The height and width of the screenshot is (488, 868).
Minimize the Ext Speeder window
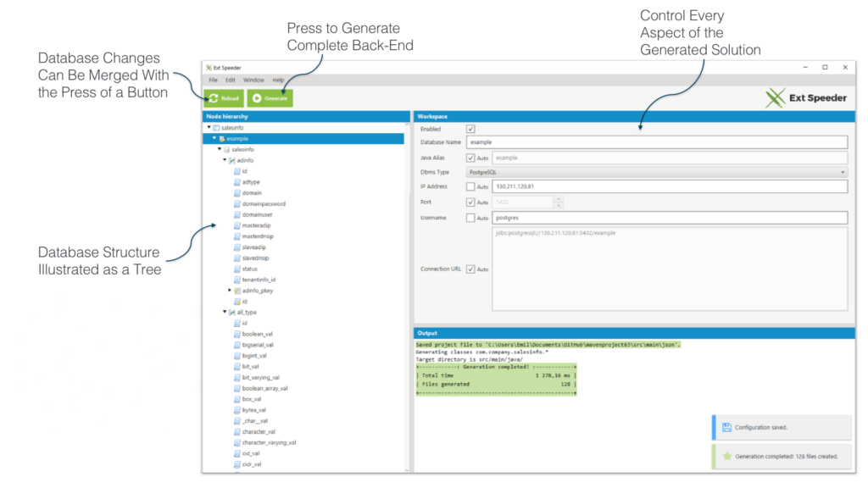pos(805,67)
